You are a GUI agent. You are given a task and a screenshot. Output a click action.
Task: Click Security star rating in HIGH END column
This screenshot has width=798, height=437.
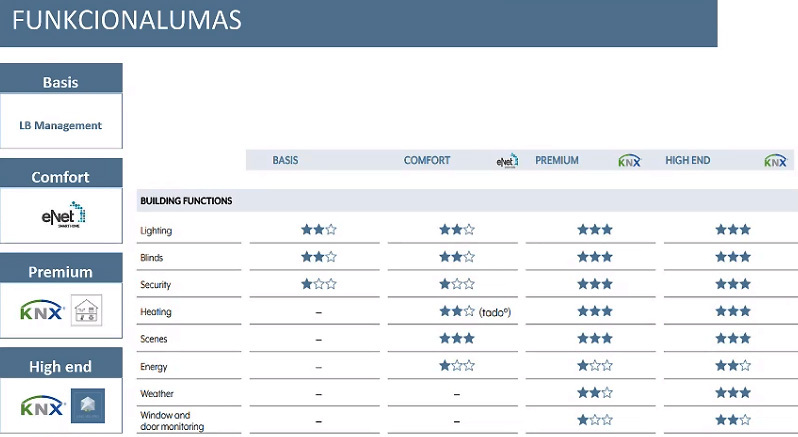733,284
